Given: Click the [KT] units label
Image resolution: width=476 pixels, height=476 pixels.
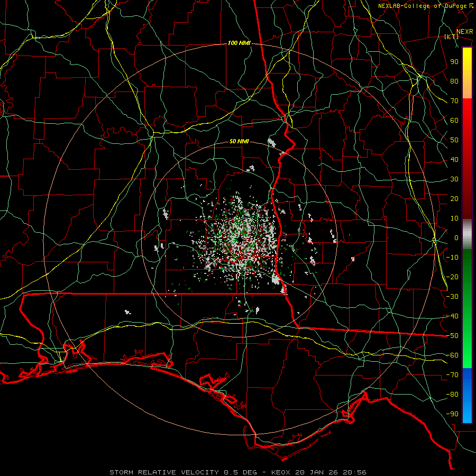Looking at the screenshot, I should [452, 36].
